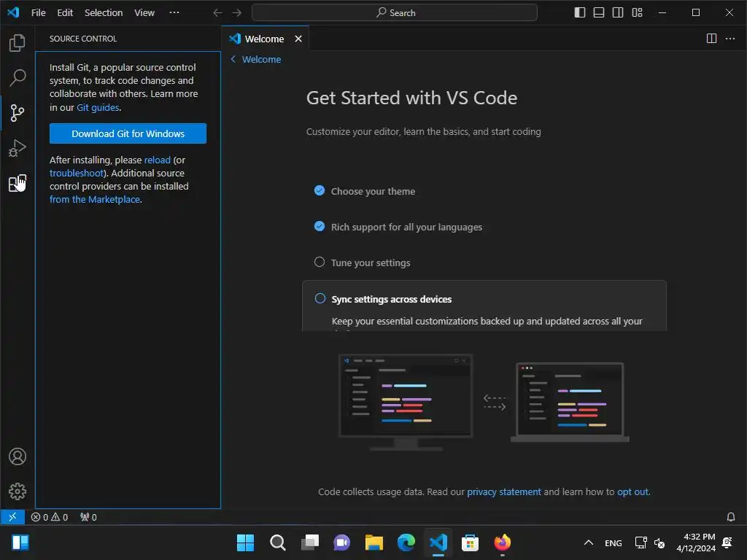Mark Choose your theme step checkbox
The image size is (747, 560).
coord(320,190)
